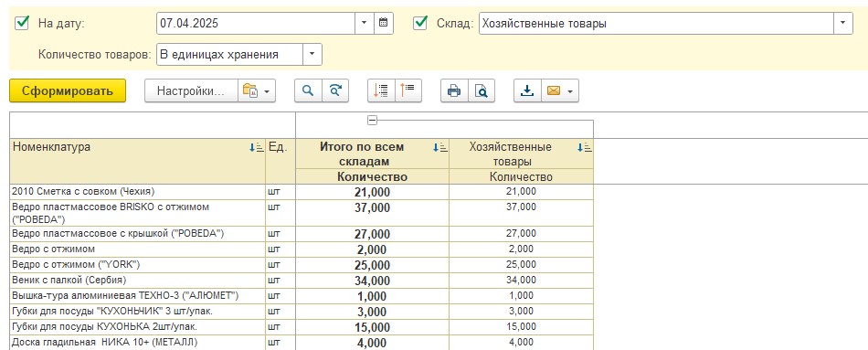
Task: Click 1,000 in Хозяйственные товары column
Action: [x=521, y=296]
